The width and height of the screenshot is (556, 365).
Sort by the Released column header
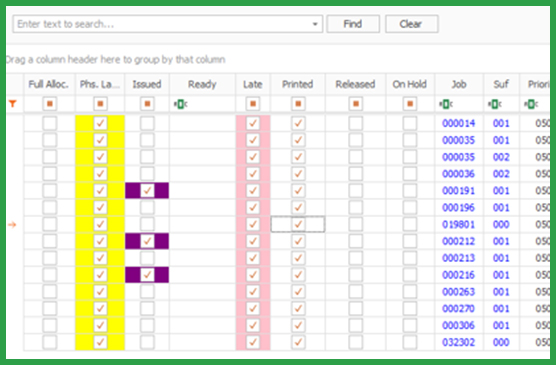pyautogui.click(x=356, y=84)
